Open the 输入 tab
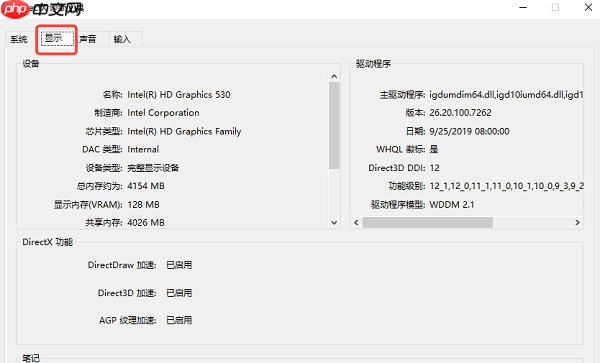The image size is (600, 363). point(122,39)
